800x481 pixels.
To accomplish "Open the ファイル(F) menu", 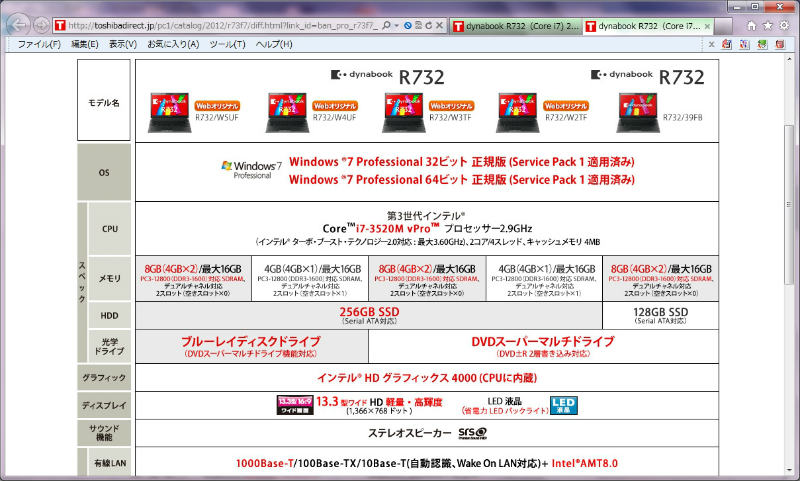I will click(39, 44).
